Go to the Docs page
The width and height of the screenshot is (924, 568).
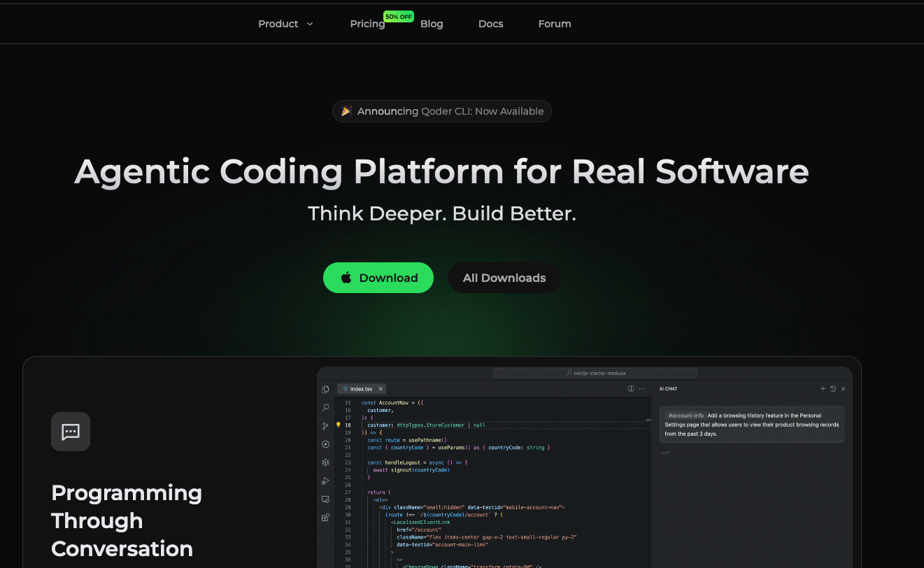pos(490,23)
